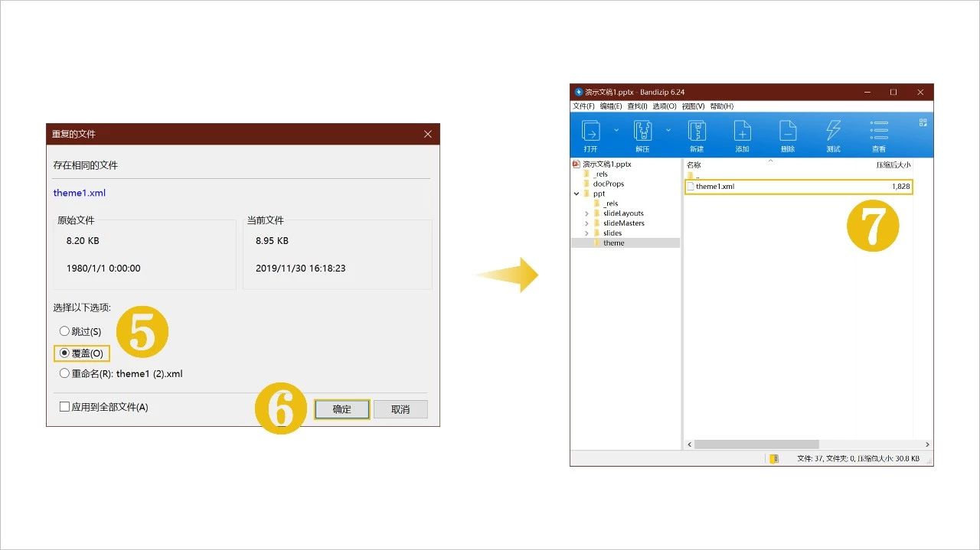Sort by 名称 column header
Image resolution: width=980 pixels, height=550 pixels.
(694, 165)
